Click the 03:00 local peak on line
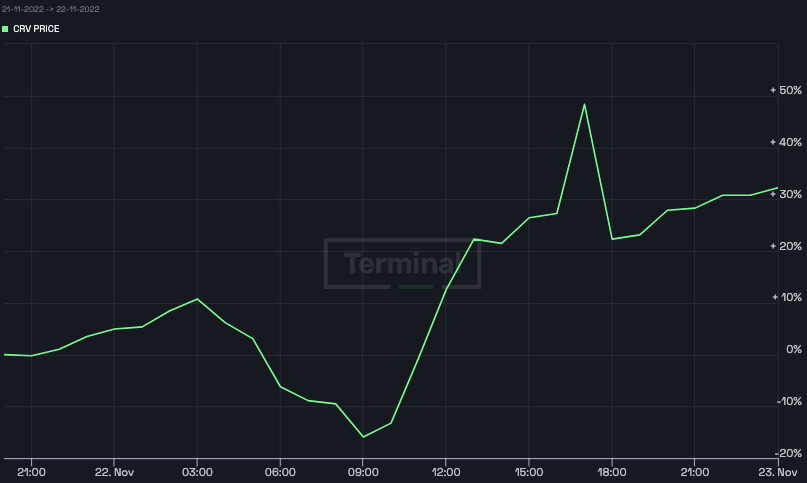Image resolution: width=807 pixels, height=483 pixels. click(x=197, y=299)
